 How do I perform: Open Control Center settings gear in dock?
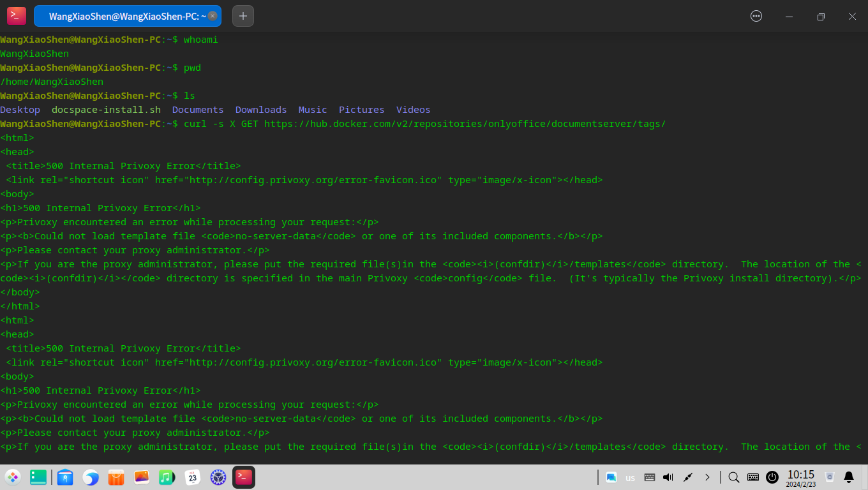(218, 477)
